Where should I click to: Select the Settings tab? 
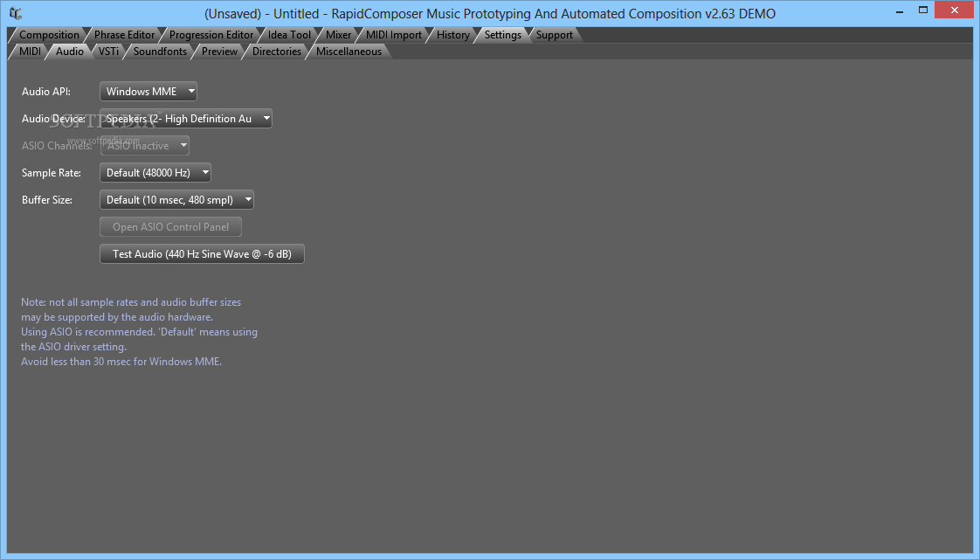click(x=502, y=35)
